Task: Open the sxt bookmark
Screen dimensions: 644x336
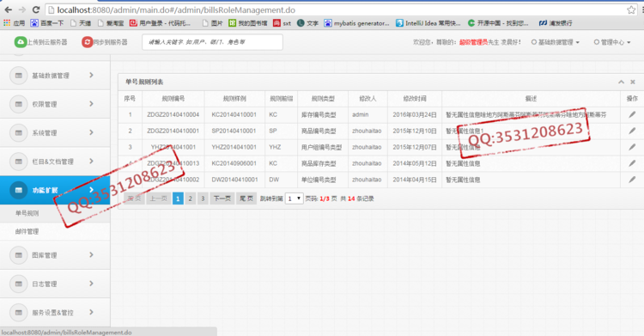Action: (x=283, y=23)
